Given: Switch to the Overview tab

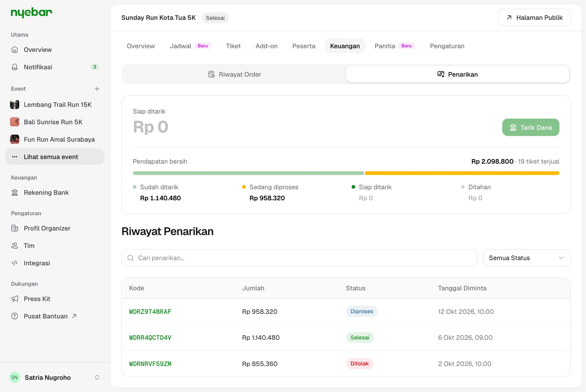Looking at the screenshot, I should point(141,46).
